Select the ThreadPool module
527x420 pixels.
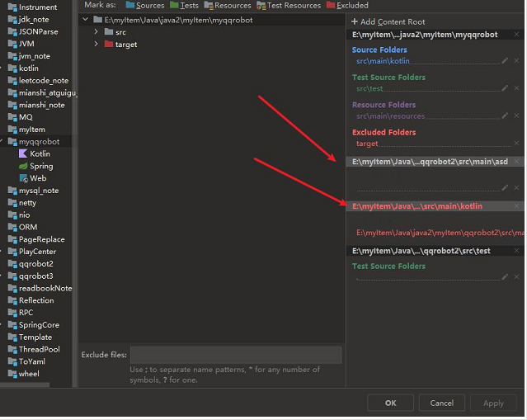(34, 349)
